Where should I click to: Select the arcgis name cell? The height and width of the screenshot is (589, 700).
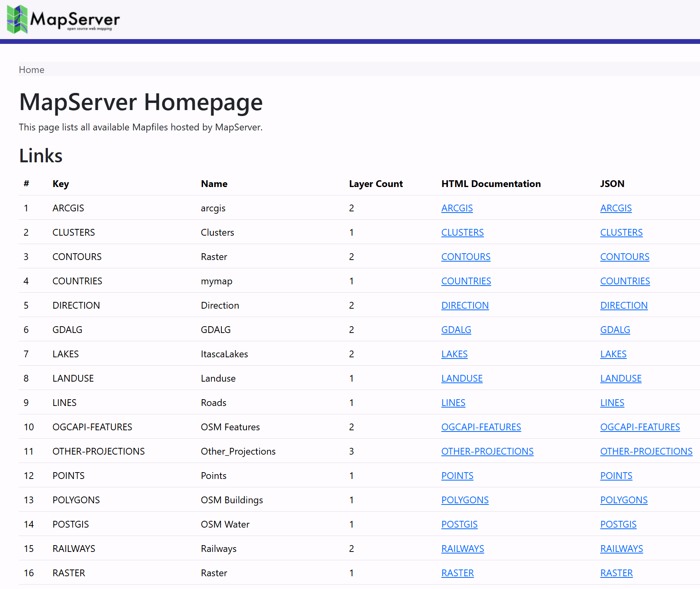coord(213,208)
